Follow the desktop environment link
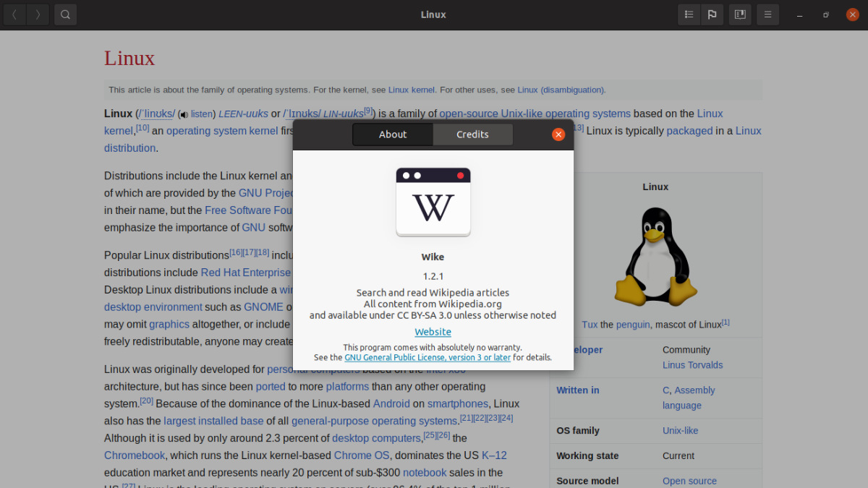The height and width of the screenshot is (488, 868). (x=153, y=307)
